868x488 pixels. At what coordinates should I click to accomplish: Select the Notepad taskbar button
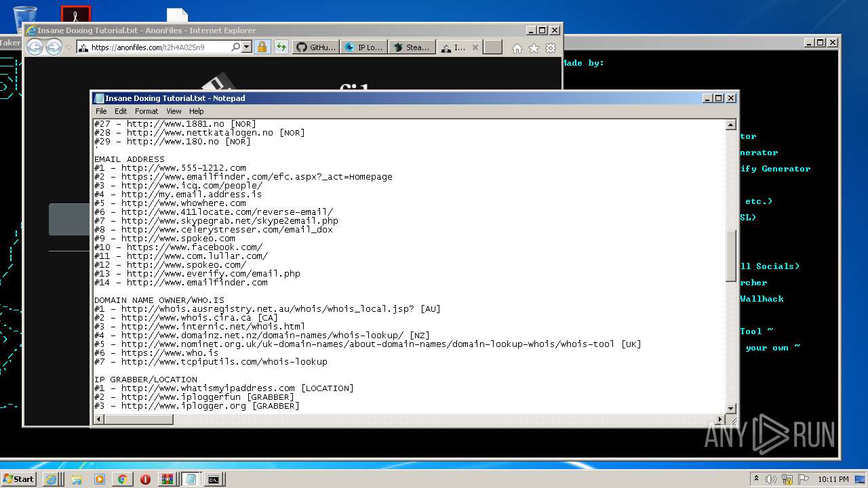pyautogui.click(x=191, y=479)
